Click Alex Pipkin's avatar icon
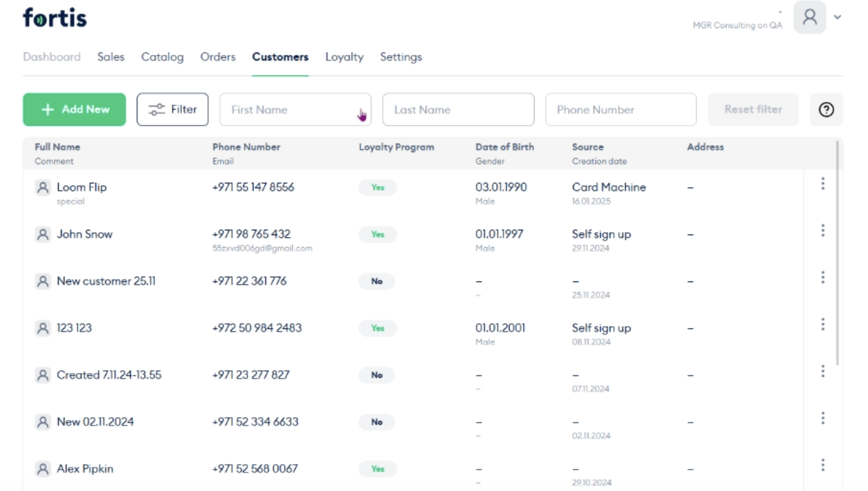 point(43,468)
